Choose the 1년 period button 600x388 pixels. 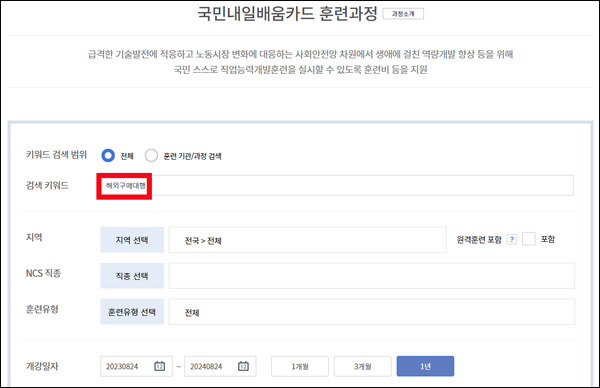(426, 366)
